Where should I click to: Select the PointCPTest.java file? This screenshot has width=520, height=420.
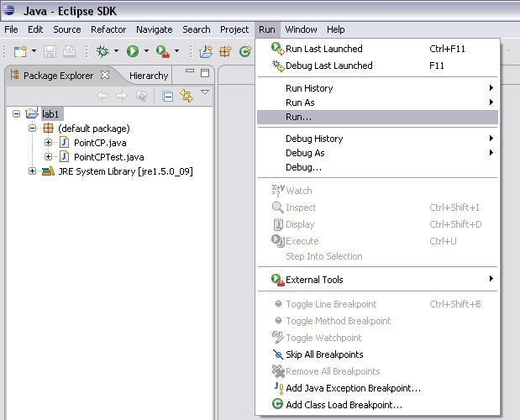click(x=108, y=157)
